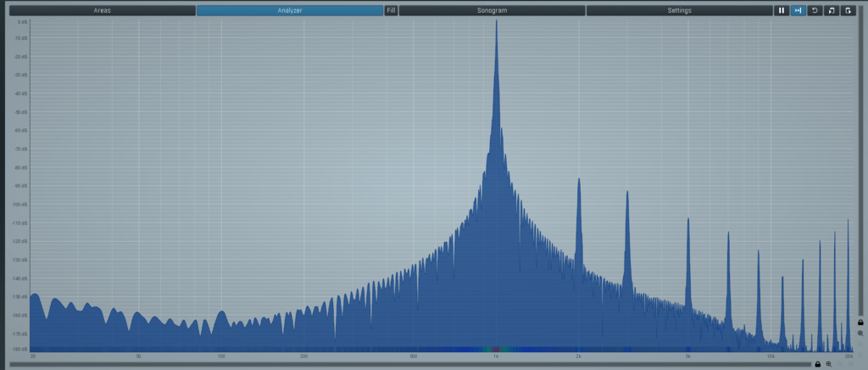868x370 pixels.
Task: Zoom in vertically using the magnifier icon
Action: (x=861, y=334)
